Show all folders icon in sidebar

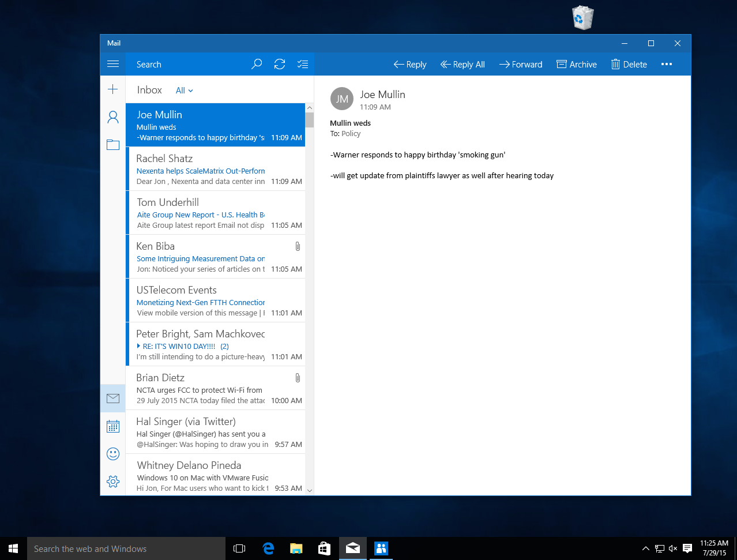point(113,145)
